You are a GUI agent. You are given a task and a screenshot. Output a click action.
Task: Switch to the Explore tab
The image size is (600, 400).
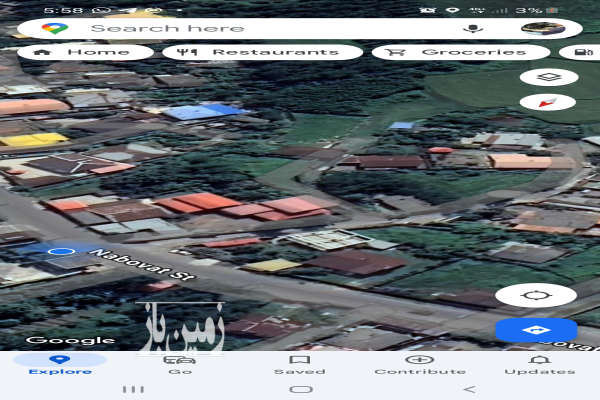click(x=60, y=364)
